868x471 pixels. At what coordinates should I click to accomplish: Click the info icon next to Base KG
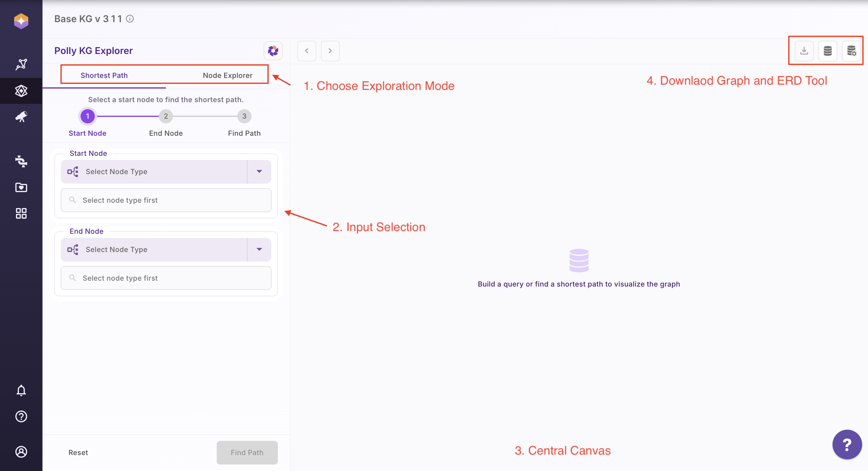pyautogui.click(x=130, y=19)
